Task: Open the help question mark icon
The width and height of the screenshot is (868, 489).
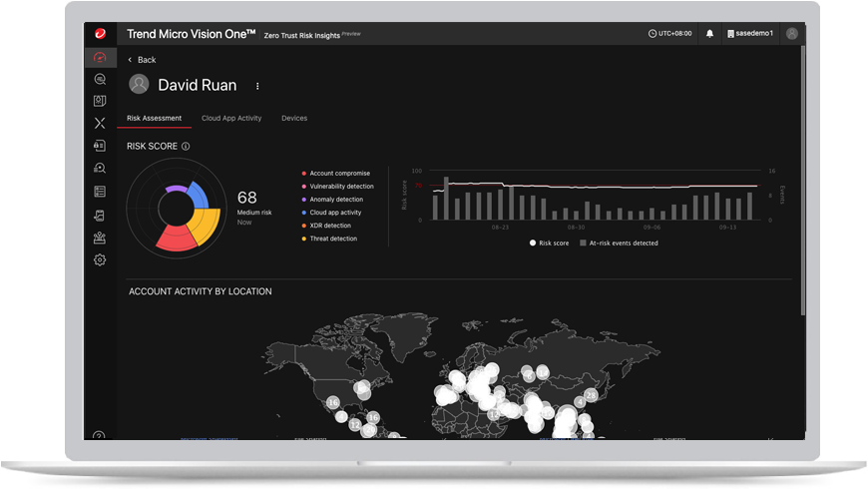Action: coord(99,436)
